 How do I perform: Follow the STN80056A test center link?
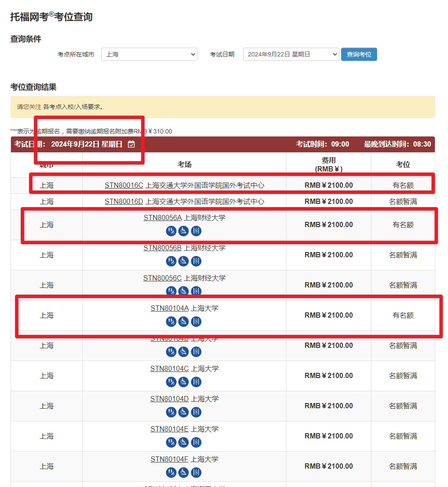click(x=162, y=218)
